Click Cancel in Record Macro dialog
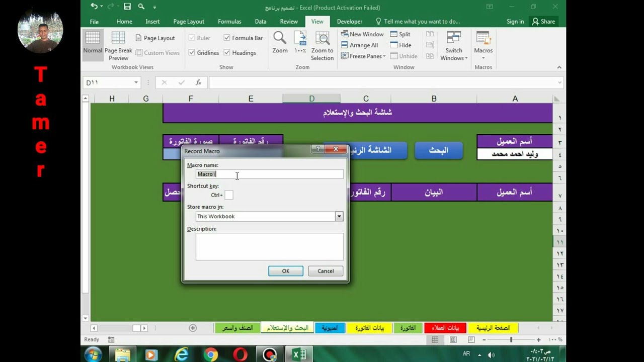Viewport: 644px width, 362px height. coord(326,271)
